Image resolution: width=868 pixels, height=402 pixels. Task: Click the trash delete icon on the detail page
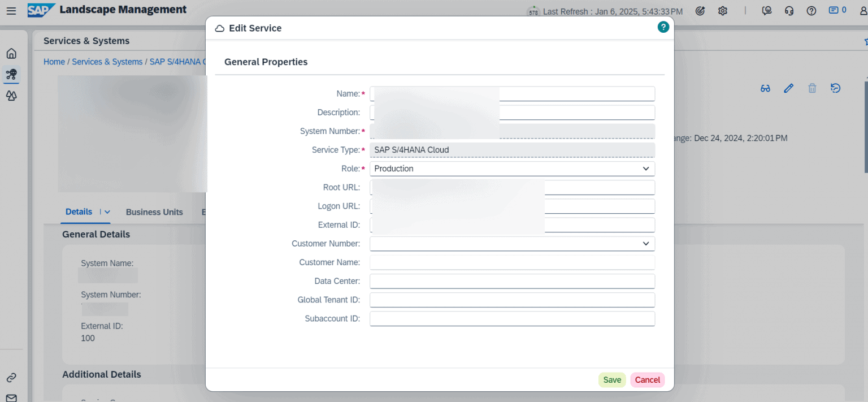(x=812, y=88)
